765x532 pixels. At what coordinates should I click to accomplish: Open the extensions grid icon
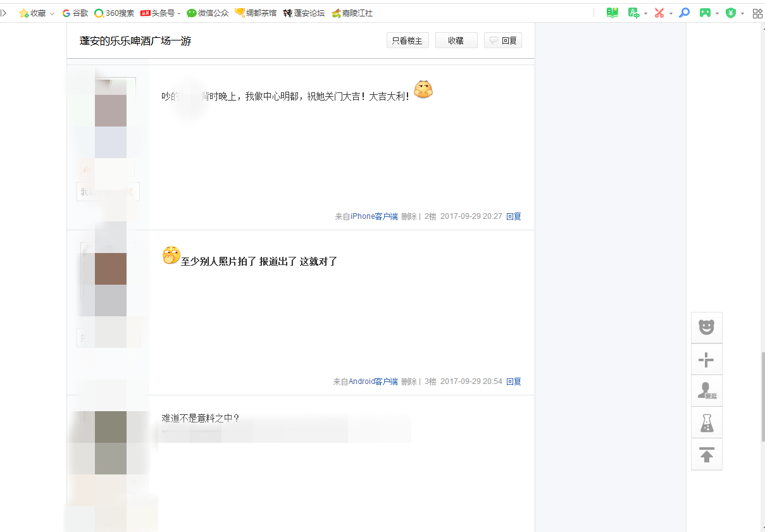757,13
